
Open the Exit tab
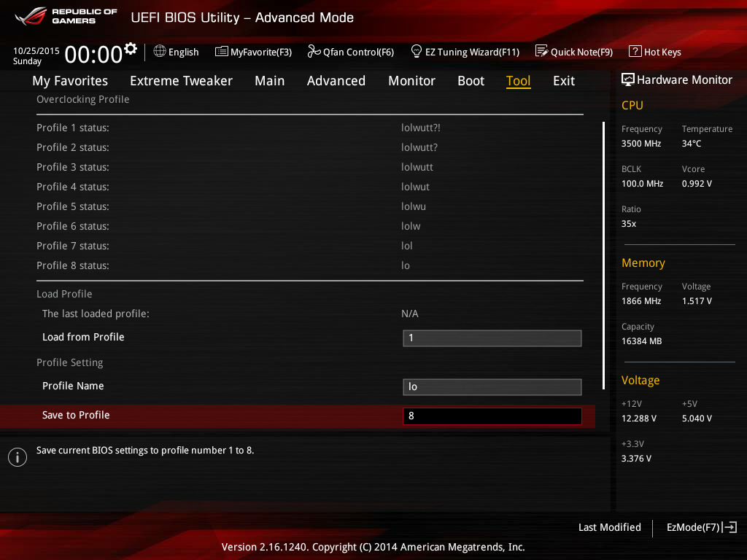(x=564, y=81)
